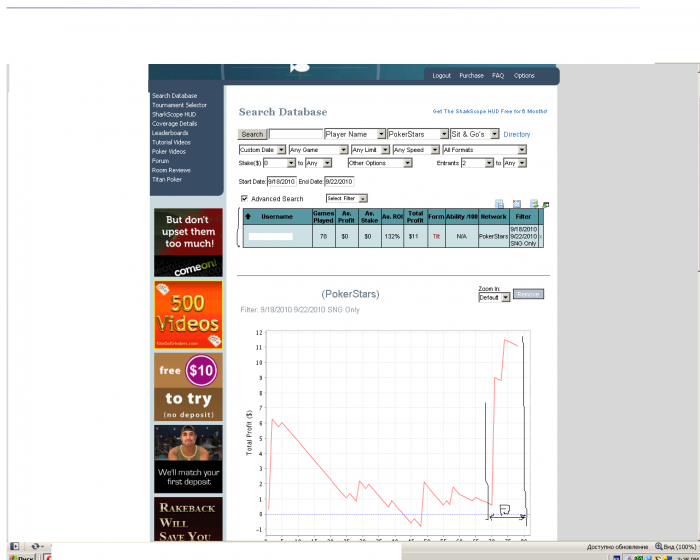The width and height of the screenshot is (700, 560).
Task: Open Titan Poker in the sidebar
Action: coord(167,180)
